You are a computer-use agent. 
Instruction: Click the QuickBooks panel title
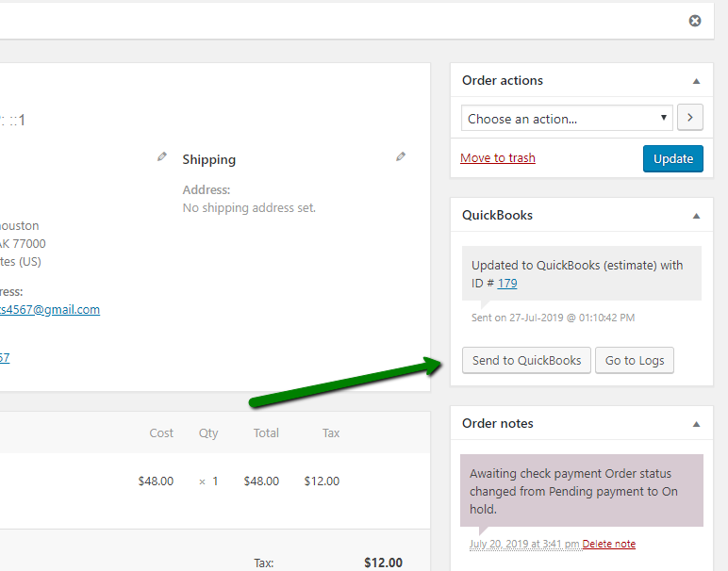(497, 215)
